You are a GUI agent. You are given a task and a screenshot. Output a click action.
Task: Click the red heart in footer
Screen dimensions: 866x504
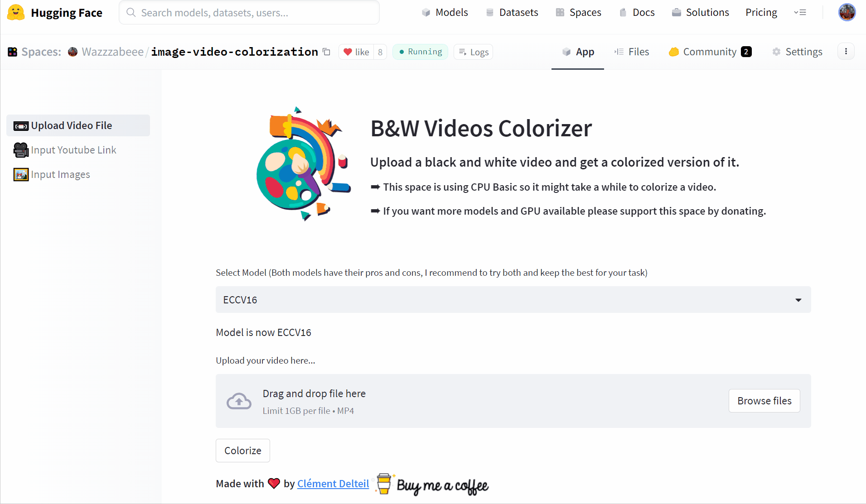pyautogui.click(x=274, y=483)
